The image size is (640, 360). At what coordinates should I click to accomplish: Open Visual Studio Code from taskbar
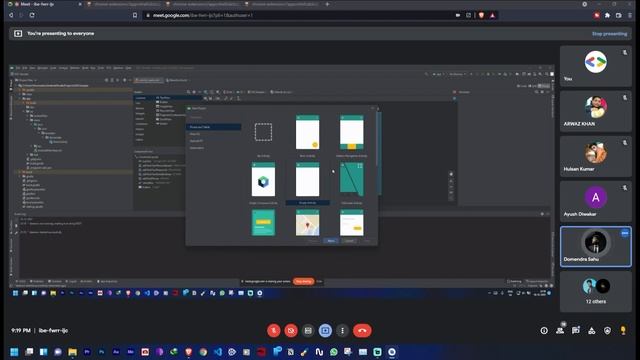tap(218, 352)
